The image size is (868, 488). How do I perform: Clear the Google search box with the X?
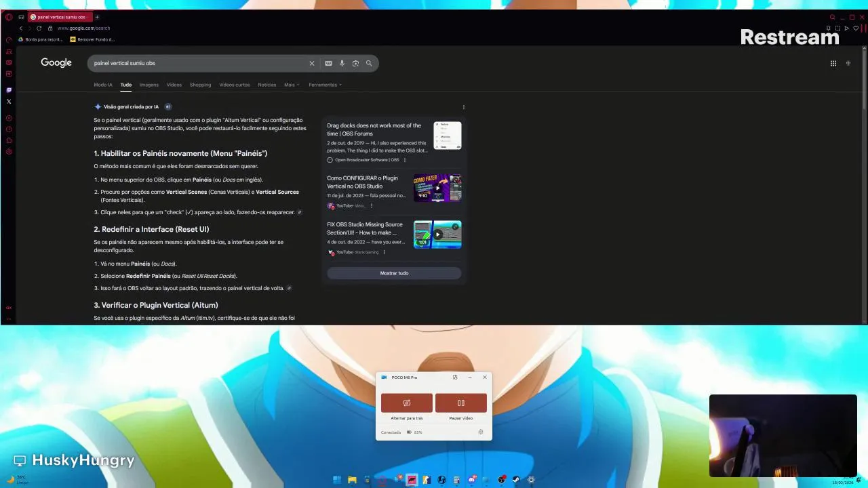pos(312,63)
